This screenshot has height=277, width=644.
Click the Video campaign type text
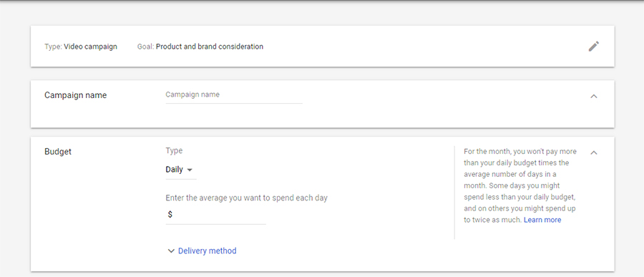point(90,47)
